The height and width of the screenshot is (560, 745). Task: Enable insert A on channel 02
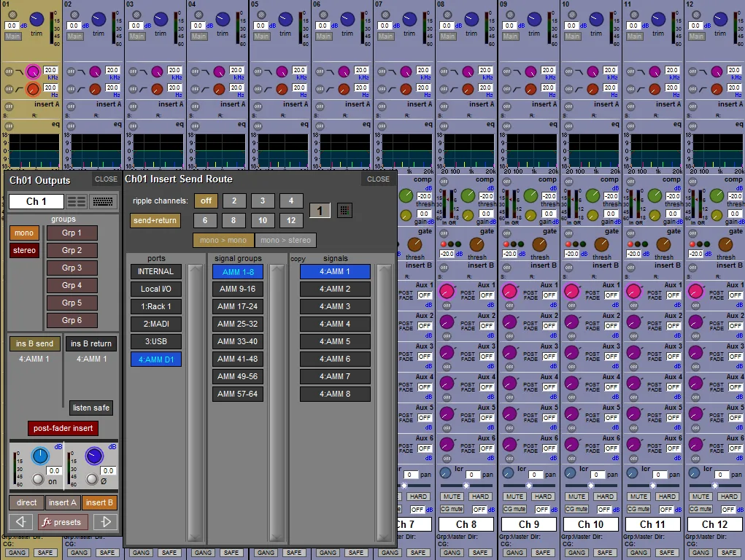[71, 106]
